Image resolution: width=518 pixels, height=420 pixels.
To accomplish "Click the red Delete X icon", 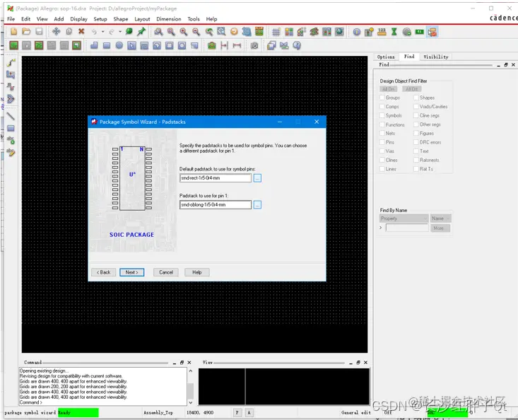I will click(81, 31).
